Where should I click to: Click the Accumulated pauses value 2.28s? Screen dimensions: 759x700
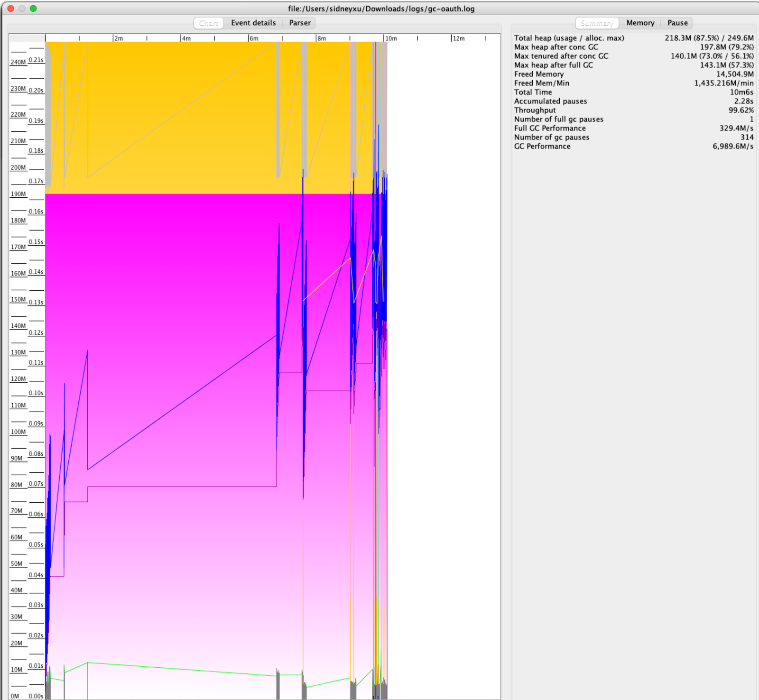tap(744, 101)
